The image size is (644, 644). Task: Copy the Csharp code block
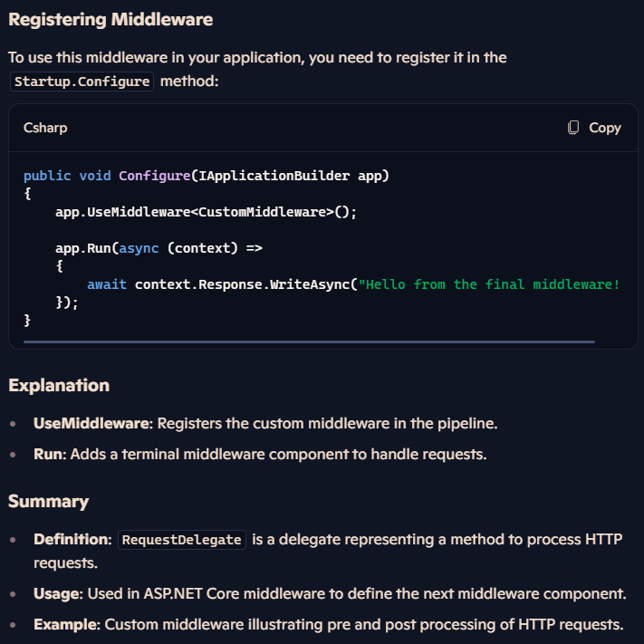tap(594, 128)
